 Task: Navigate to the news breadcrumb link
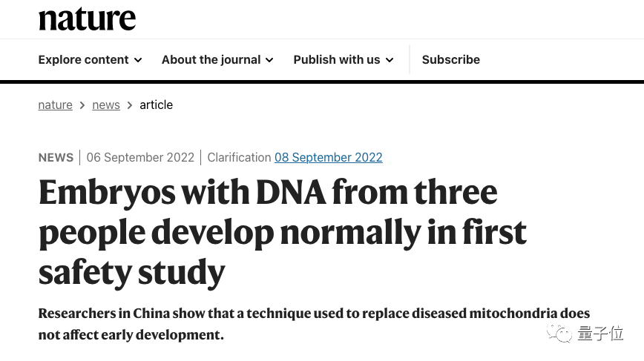click(x=106, y=105)
